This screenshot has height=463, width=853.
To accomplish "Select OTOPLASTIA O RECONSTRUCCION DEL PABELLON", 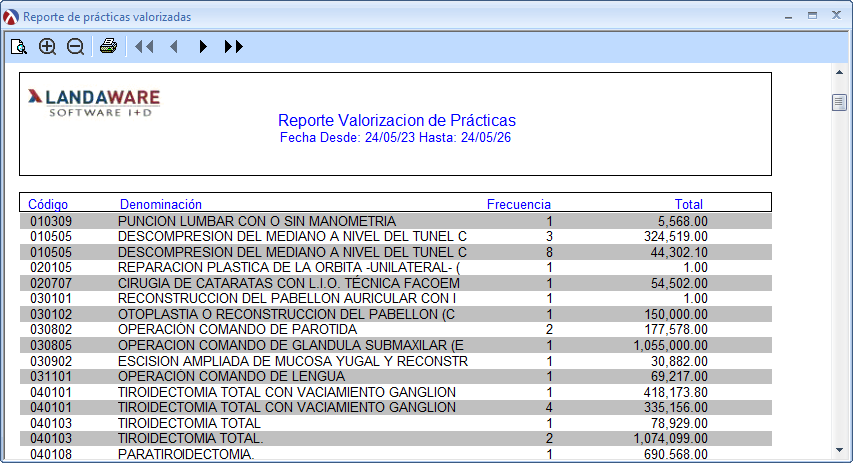I will (286, 314).
